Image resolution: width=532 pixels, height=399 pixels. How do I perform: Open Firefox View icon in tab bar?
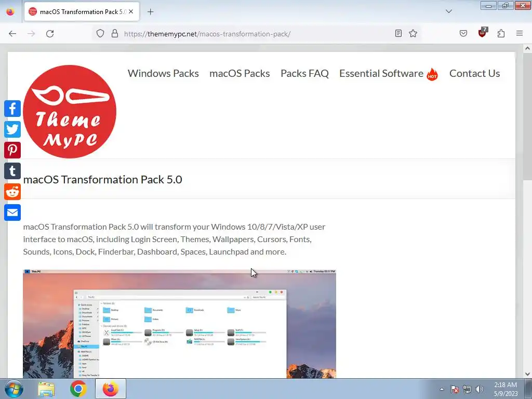tap(10, 11)
